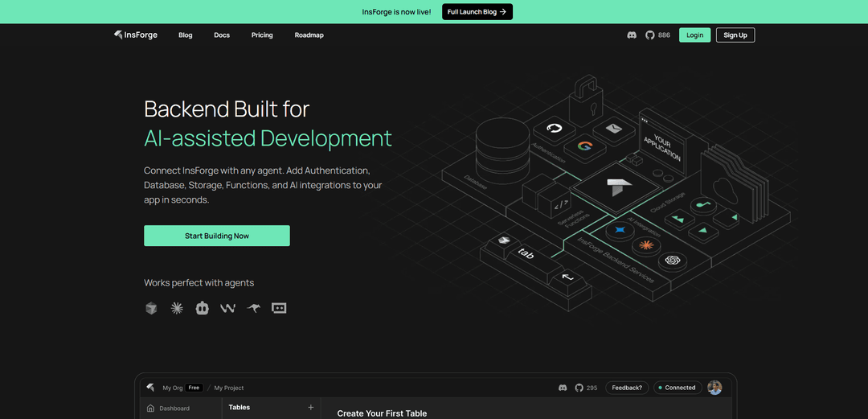Select the Cline robot agent icon
Screen dimensions: 868x419
tap(202, 308)
